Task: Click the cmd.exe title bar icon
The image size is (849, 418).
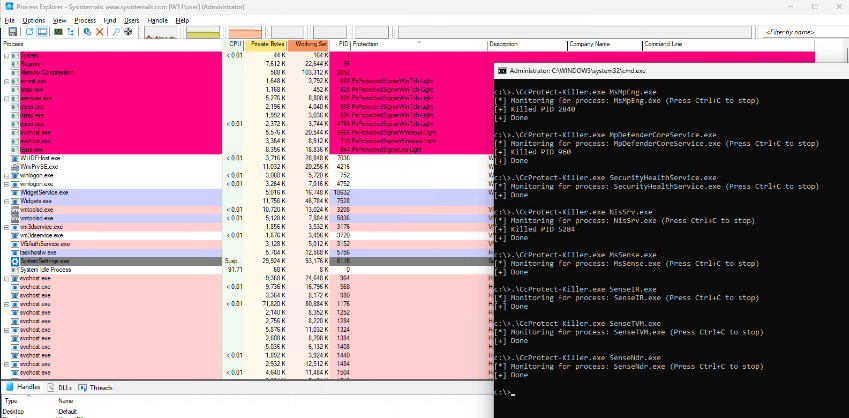Action: pyautogui.click(x=502, y=70)
